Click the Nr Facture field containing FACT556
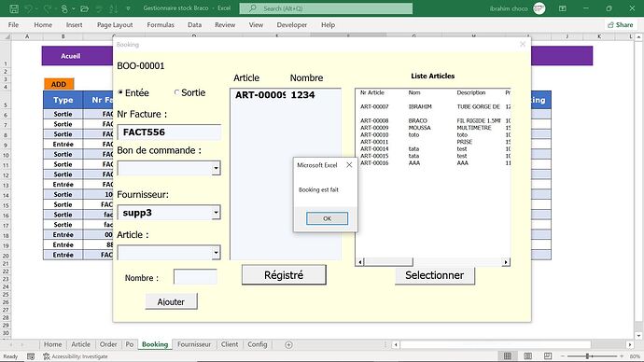Viewport: 644px width, 362px height. pos(169,132)
